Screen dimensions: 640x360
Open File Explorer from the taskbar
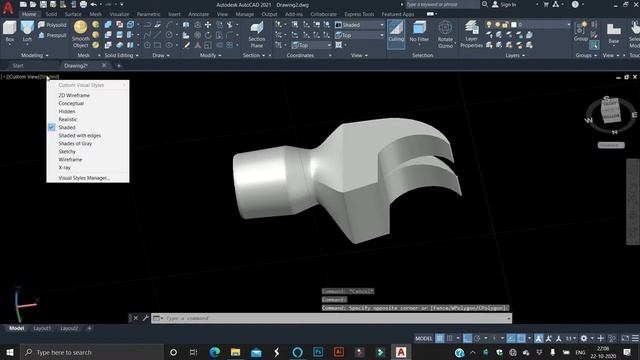pos(236,352)
